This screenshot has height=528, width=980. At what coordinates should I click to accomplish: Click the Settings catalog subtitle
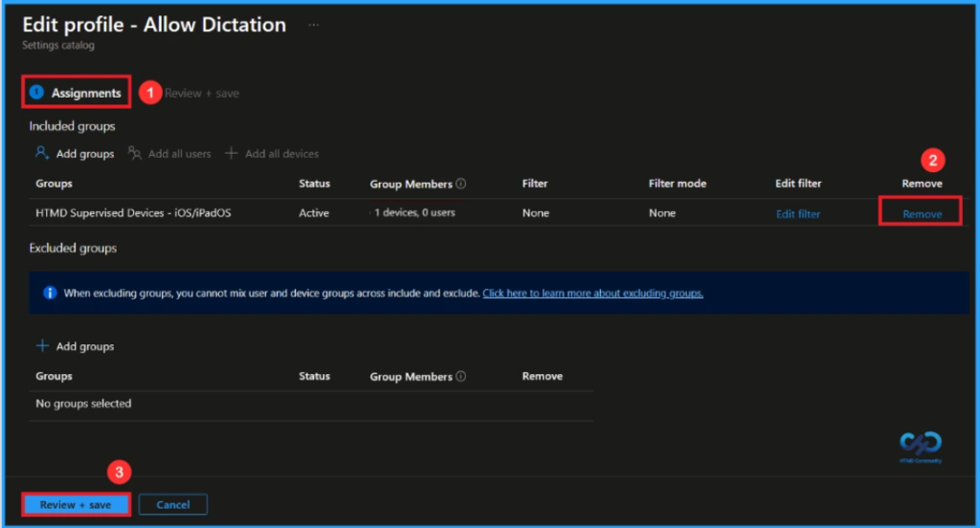[x=58, y=45]
